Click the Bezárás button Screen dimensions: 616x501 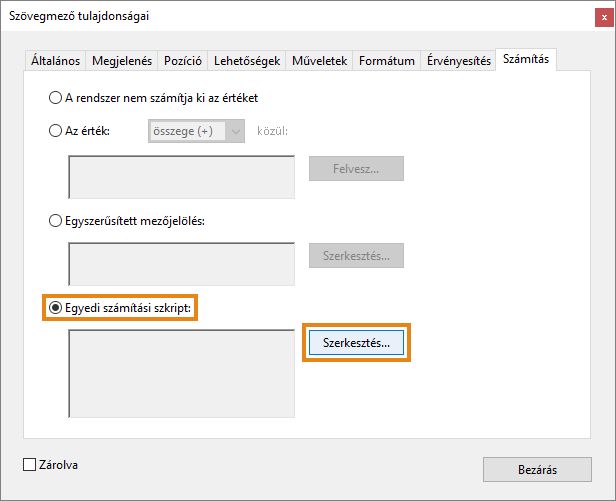(x=537, y=470)
